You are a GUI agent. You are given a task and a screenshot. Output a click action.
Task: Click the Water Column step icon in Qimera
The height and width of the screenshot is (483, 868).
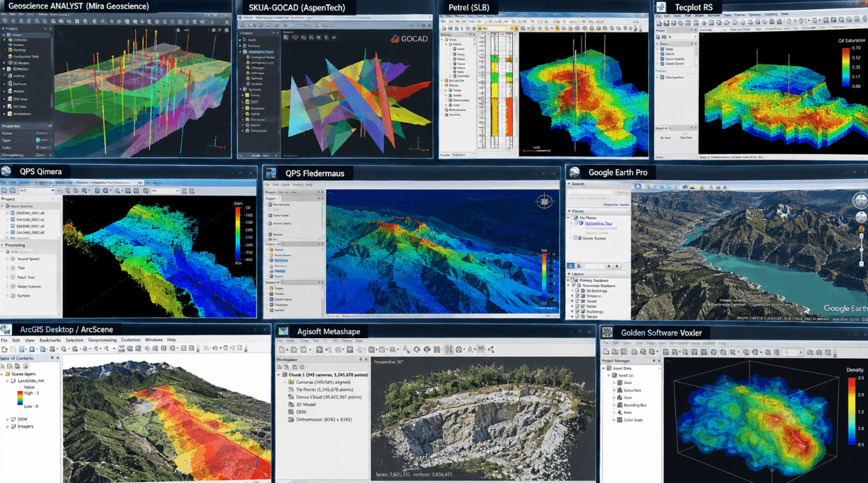[x=12, y=286]
